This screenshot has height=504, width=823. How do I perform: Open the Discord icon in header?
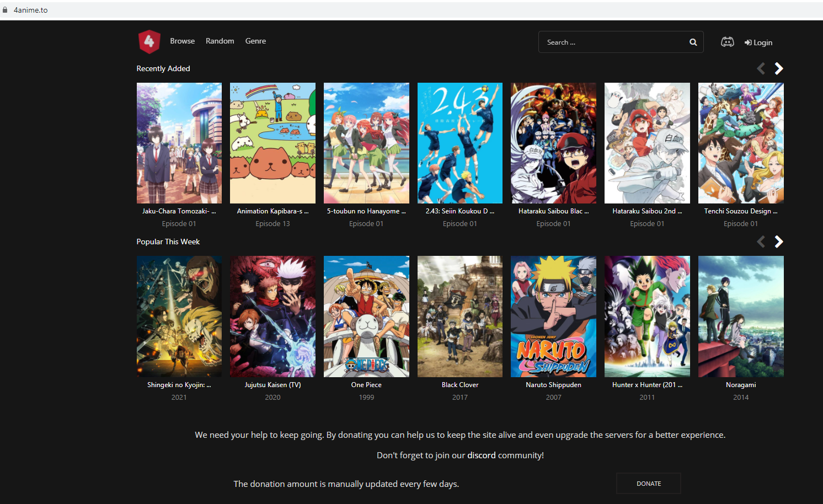click(x=727, y=42)
